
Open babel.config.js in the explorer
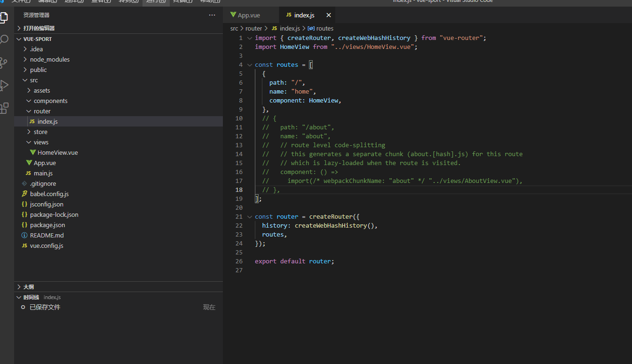pyautogui.click(x=118, y=194)
